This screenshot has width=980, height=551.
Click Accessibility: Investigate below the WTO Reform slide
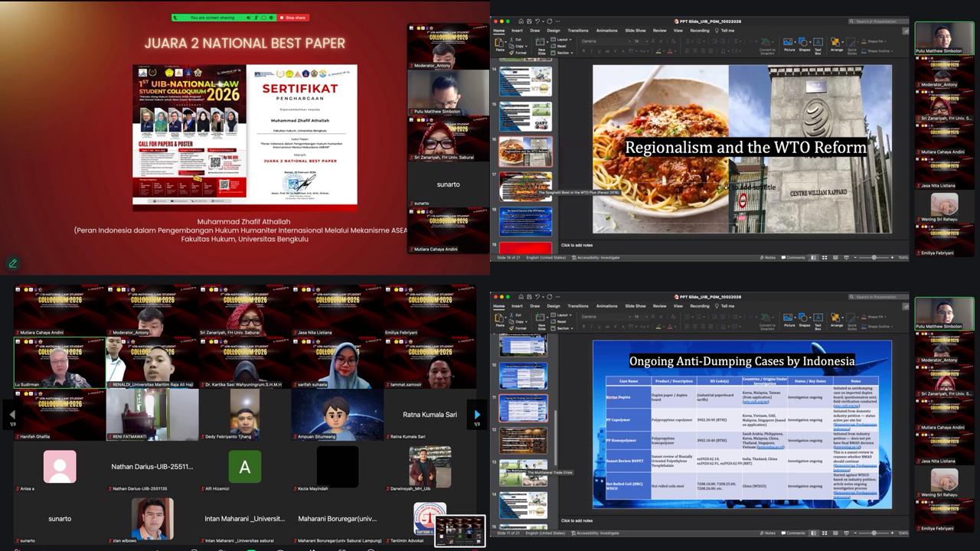598,257
